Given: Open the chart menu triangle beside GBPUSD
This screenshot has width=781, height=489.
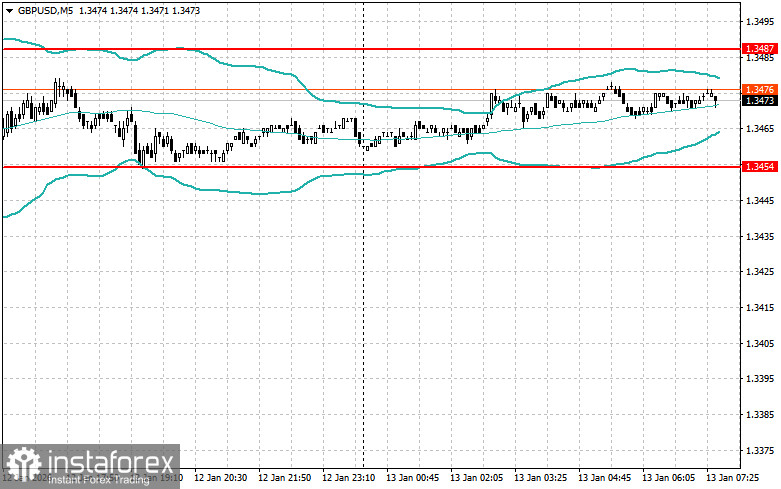Looking at the screenshot, I should [x=9, y=10].
